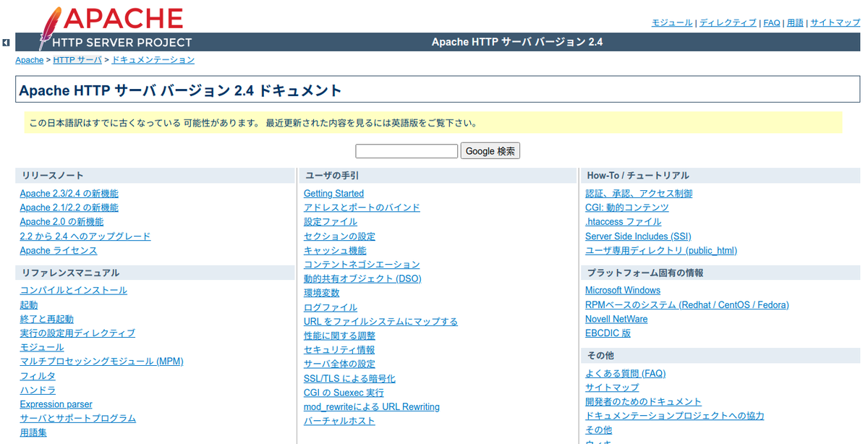Open バーチャルホスト link
Viewport: 868px width, 444px height.
click(340, 421)
